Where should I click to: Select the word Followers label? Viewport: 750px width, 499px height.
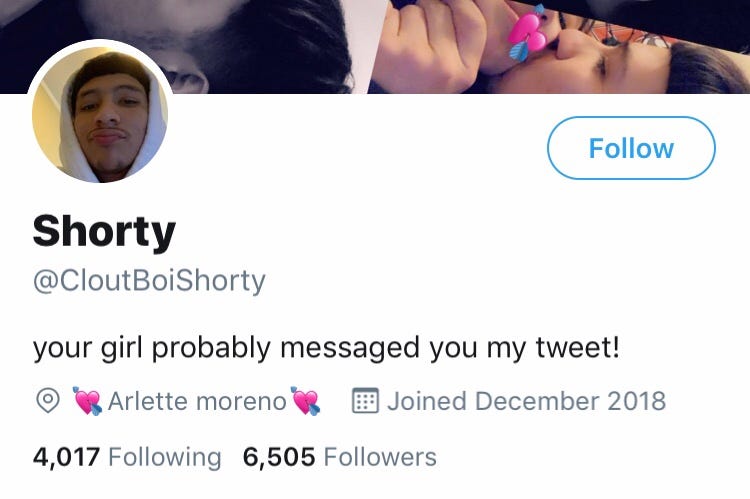[380, 457]
